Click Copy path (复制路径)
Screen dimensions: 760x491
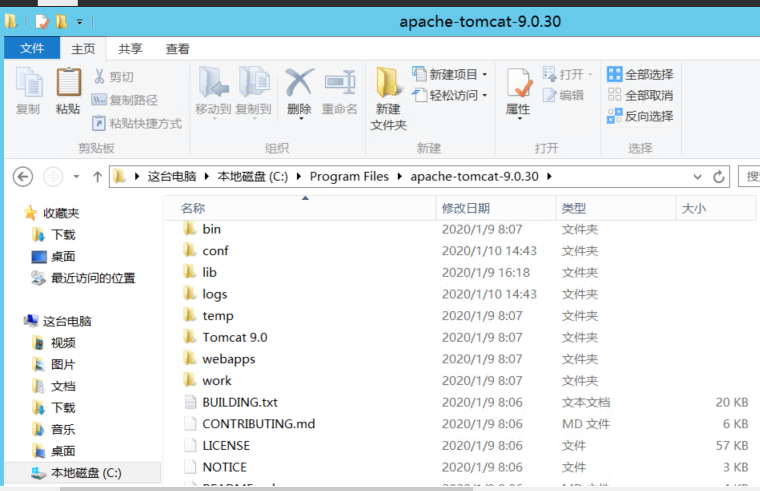[x=125, y=100]
